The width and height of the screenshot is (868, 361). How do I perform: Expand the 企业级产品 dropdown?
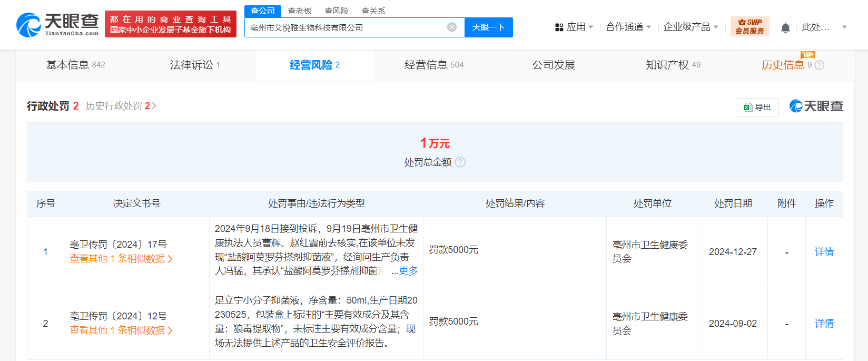click(x=691, y=27)
